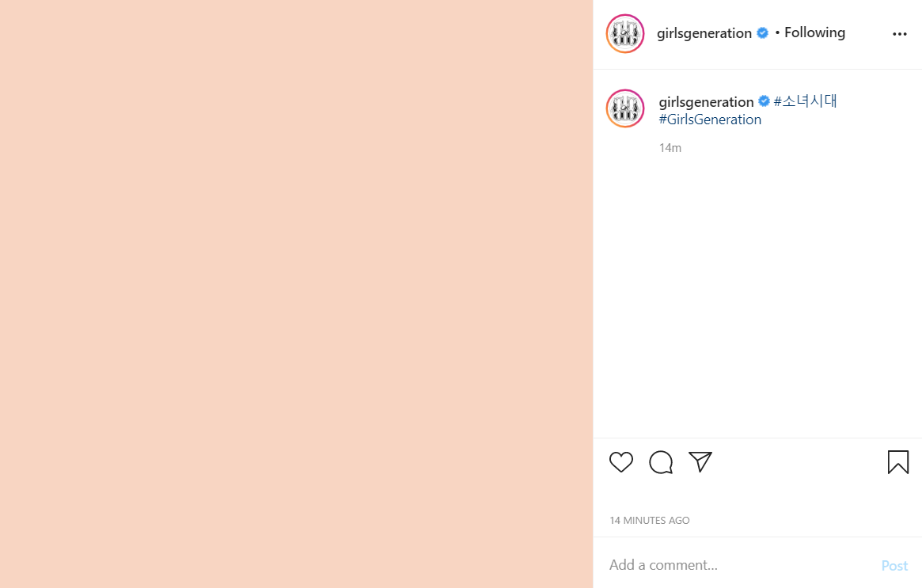
Task: Like the post with the heart icon
Action: pos(621,462)
